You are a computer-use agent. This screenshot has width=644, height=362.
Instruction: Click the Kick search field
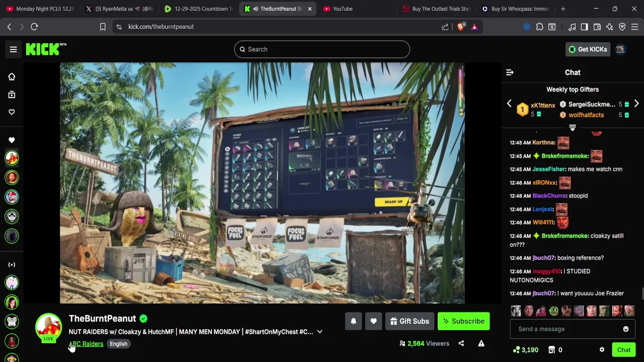[x=322, y=49]
